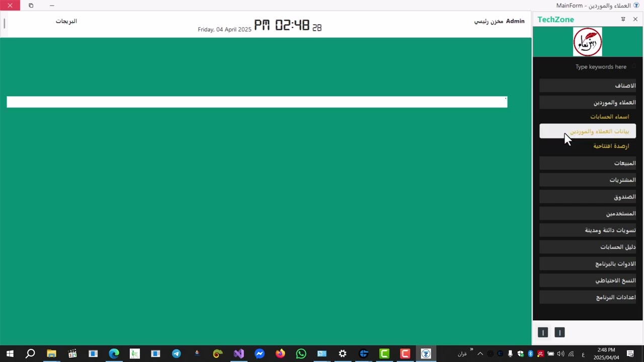The width and height of the screenshot is (644, 362).
Task: Open the دليل الحسابات menu group
Action: 588,247
